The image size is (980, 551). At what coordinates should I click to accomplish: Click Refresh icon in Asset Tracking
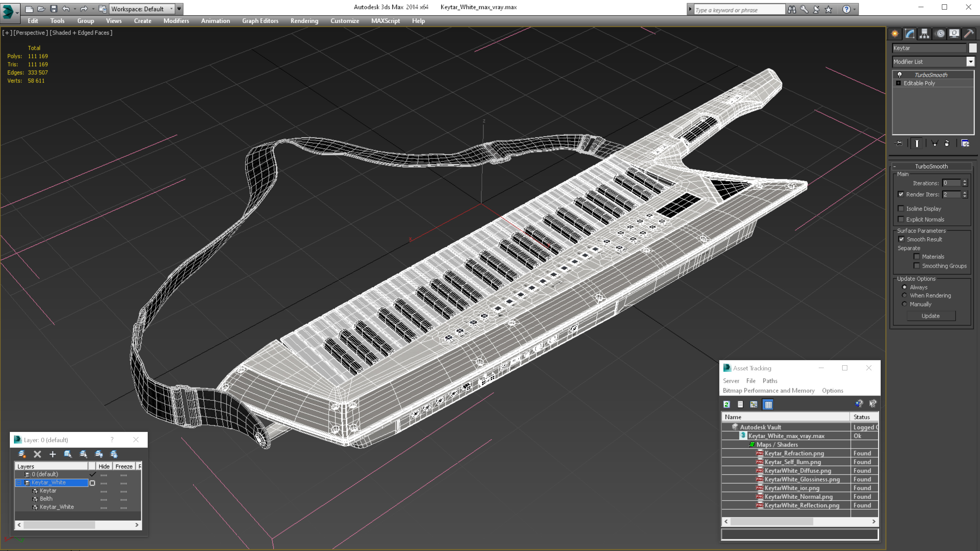(x=726, y=405)
